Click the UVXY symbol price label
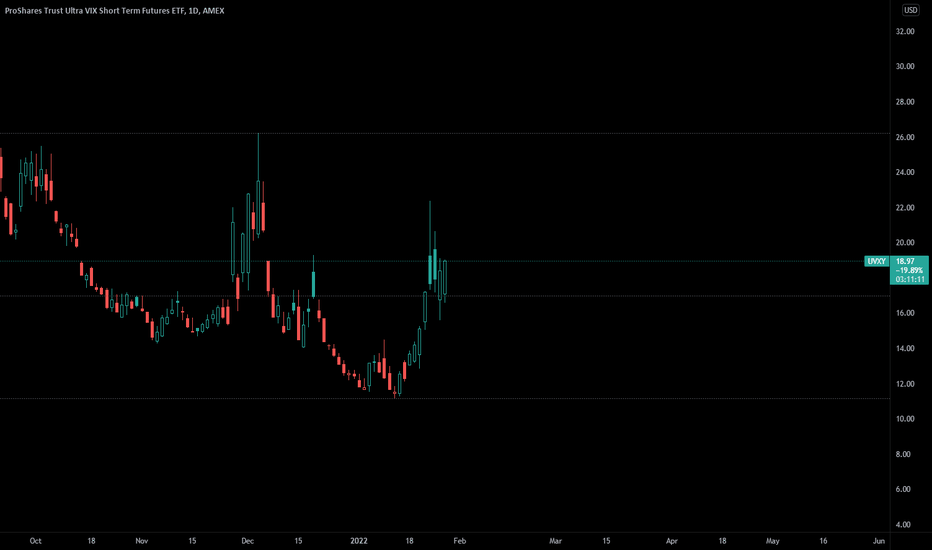Image resolution: width=932 pixels, height=550 pixels. pyautogui.click(x=876, y=261)
